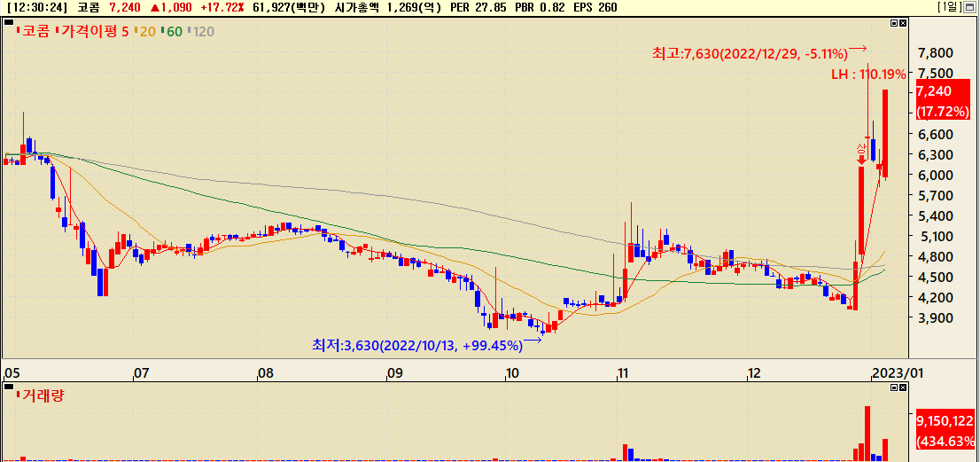Click the 09 month label on time axis

[x=393, y=374]
